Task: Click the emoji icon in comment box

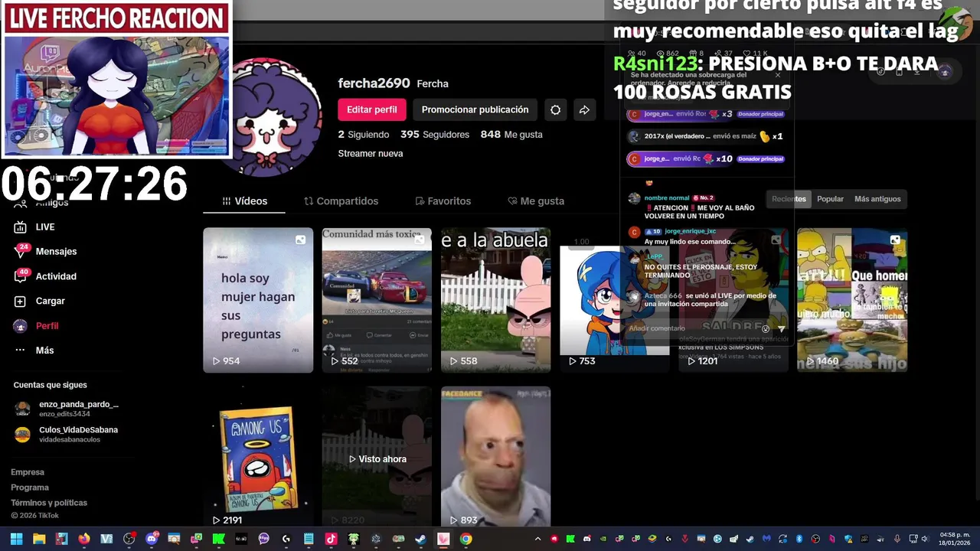Action: (765, 329)
